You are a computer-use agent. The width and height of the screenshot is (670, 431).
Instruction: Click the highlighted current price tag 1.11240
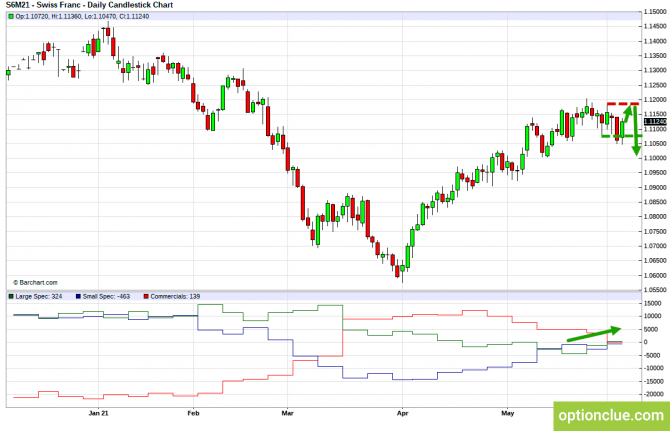click(655, 122)
